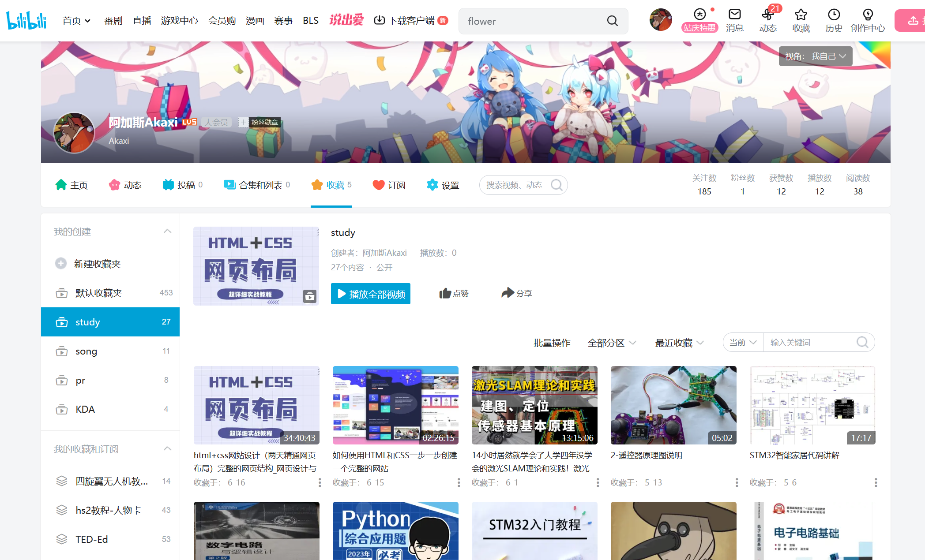Click 播放全部视频 button

pyautogui.click(x=371, y=294)
